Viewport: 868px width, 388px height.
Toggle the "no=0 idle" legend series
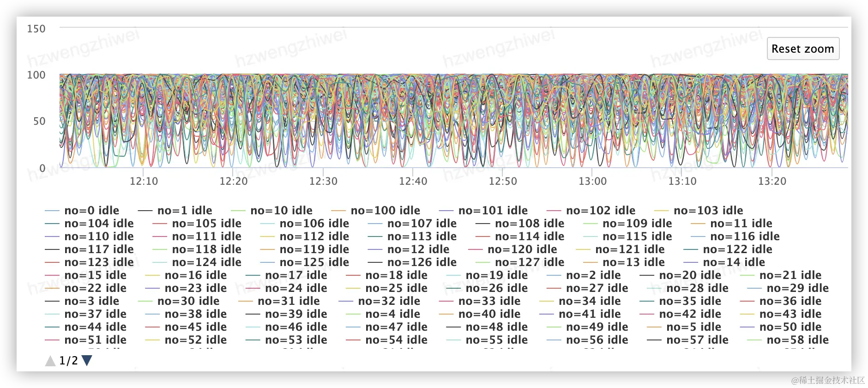(x=82, y=211)
